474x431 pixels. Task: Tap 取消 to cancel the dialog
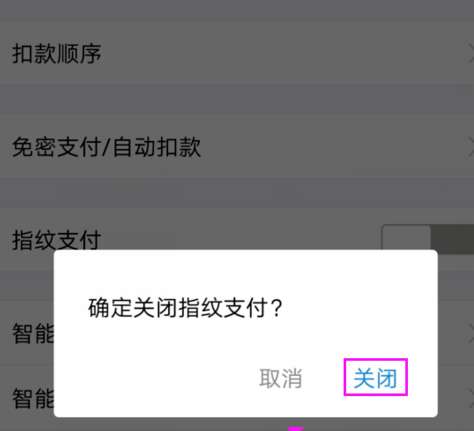[x=281, y=378]
